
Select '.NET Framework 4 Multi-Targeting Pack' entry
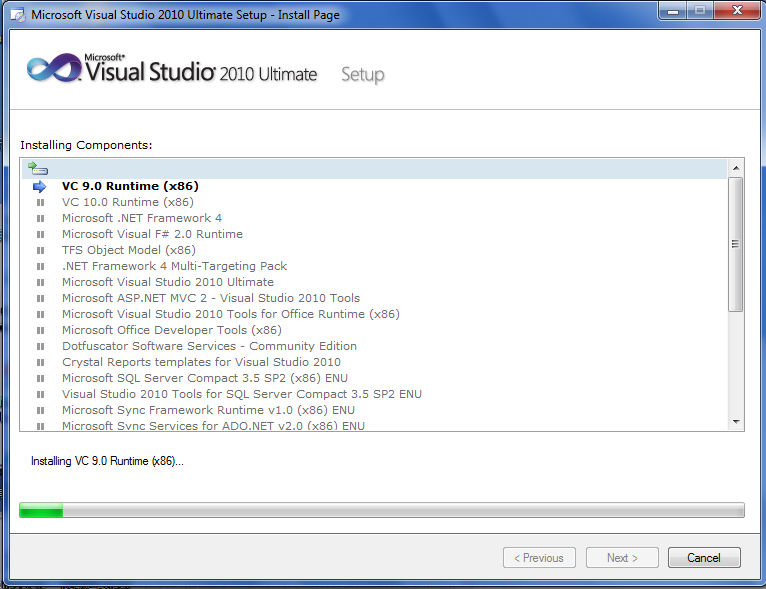click(174, 266)
